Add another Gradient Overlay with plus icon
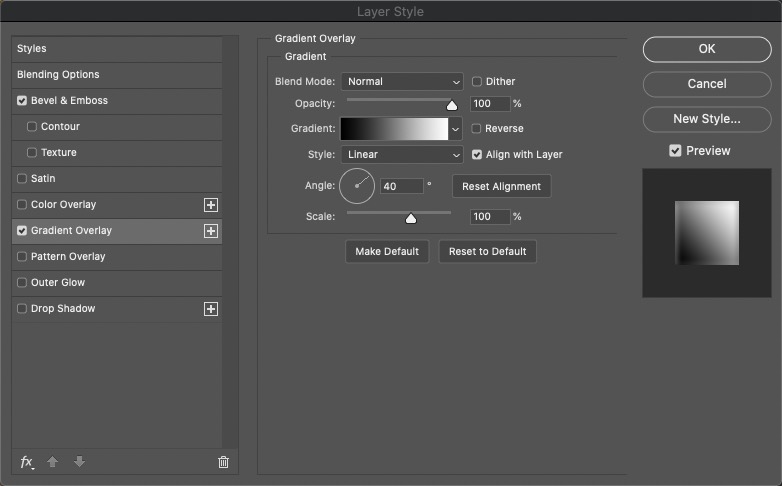782x486 pixels. click(211, 231)
